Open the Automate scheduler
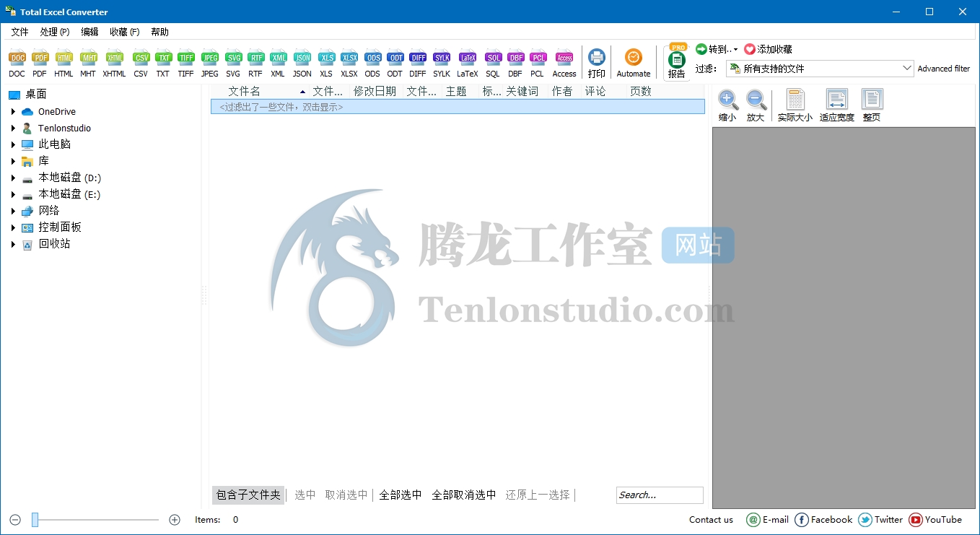Image resolution: width=980 pixels, height=535 pixels. point(634,64)
